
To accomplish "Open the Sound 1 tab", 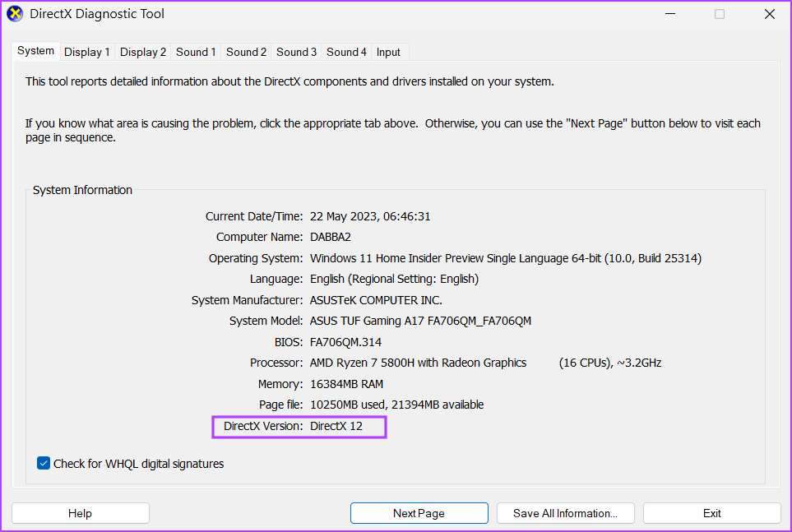I will point(195,51).
